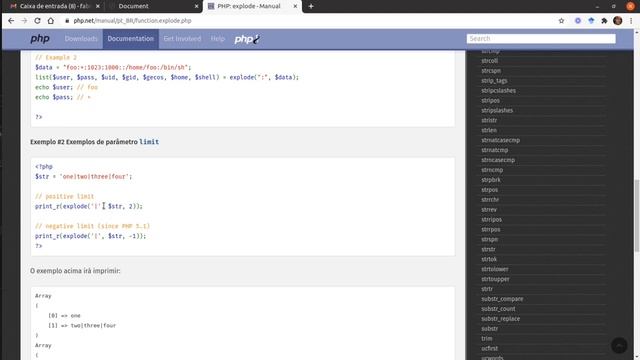Open the strtok function link
Viewport: 640px width, 360px height.
pyautogui.click(x=489, y=259)
